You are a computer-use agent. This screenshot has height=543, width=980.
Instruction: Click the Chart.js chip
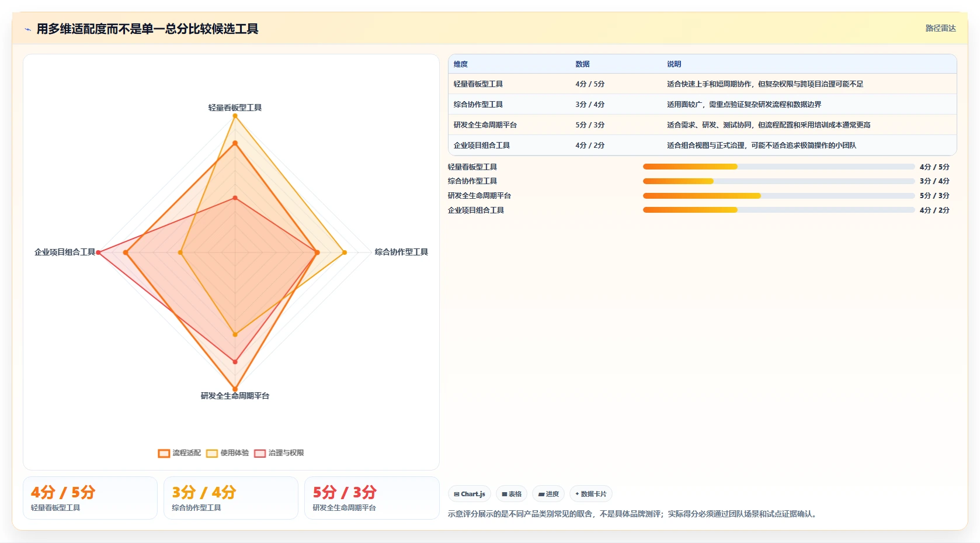(470, 494)
